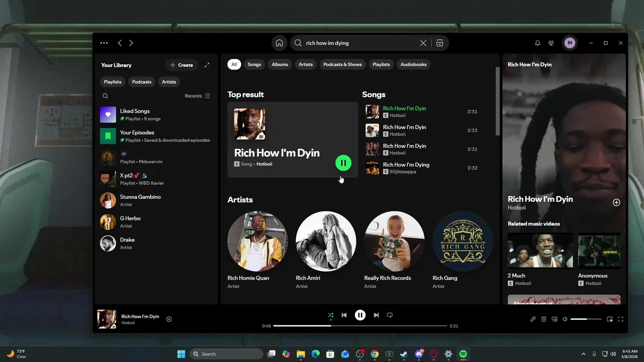Screen dimensions: 644x362
Task: Open G Herbo artist in library
Action: (157, 222)
